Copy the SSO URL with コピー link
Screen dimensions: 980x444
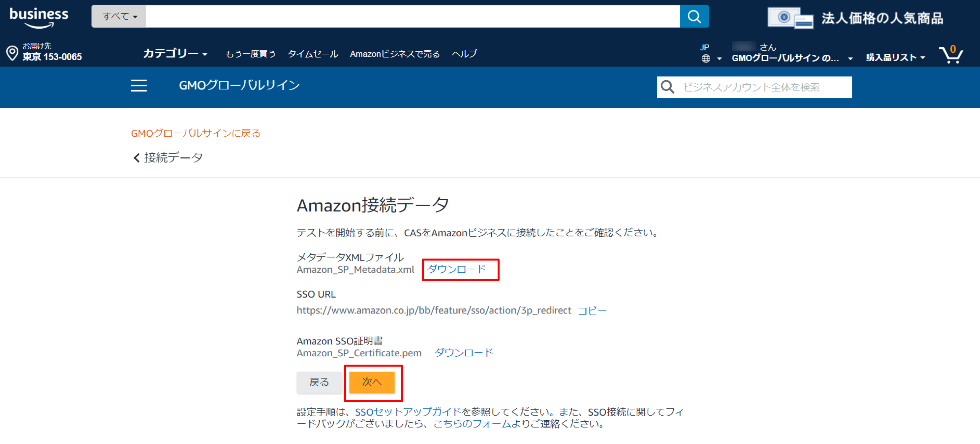tap(592, 311)
